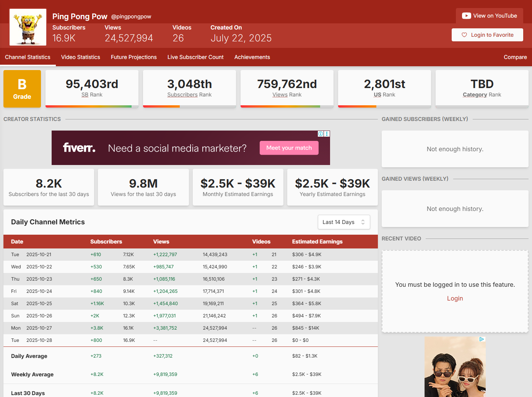Click the Compare link in navigation bar
The image size is (532, 397).
coord(515,57)
